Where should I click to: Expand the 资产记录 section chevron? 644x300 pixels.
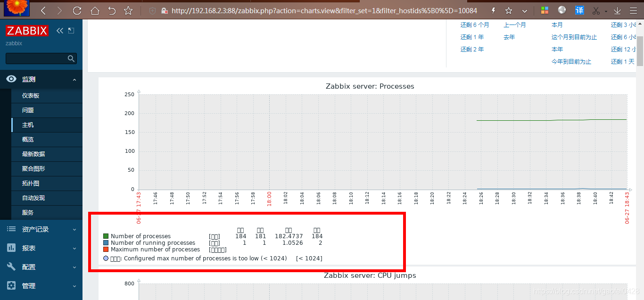tap(74, 230)
